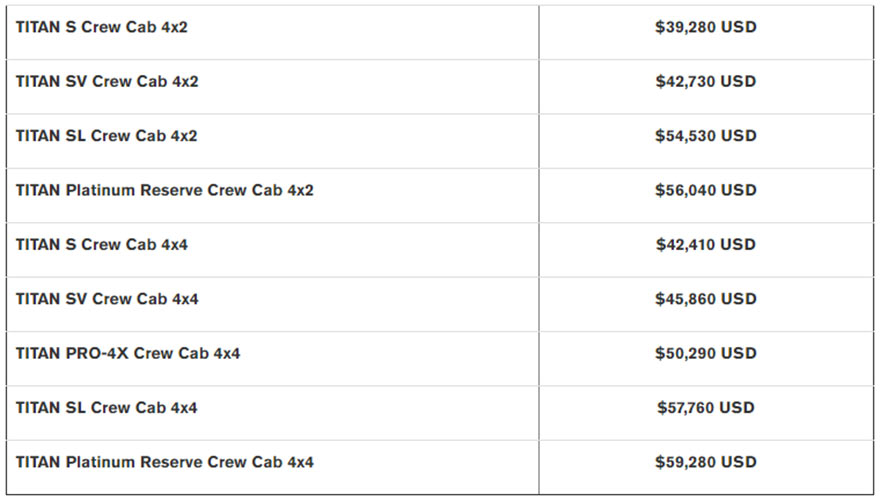Select the $42,730 USD price
The height and width of the screenshot is (501, 880).
pos(706,82)
